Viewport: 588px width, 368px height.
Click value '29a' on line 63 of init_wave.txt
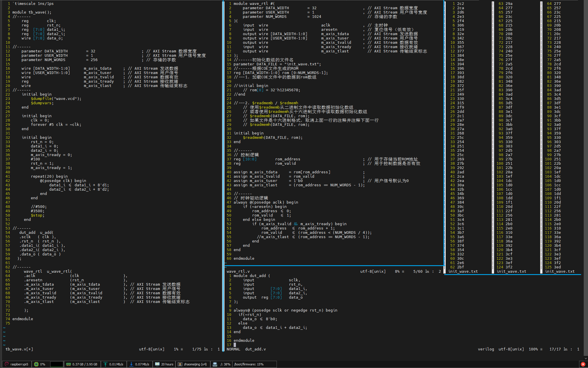coord(509,3)
